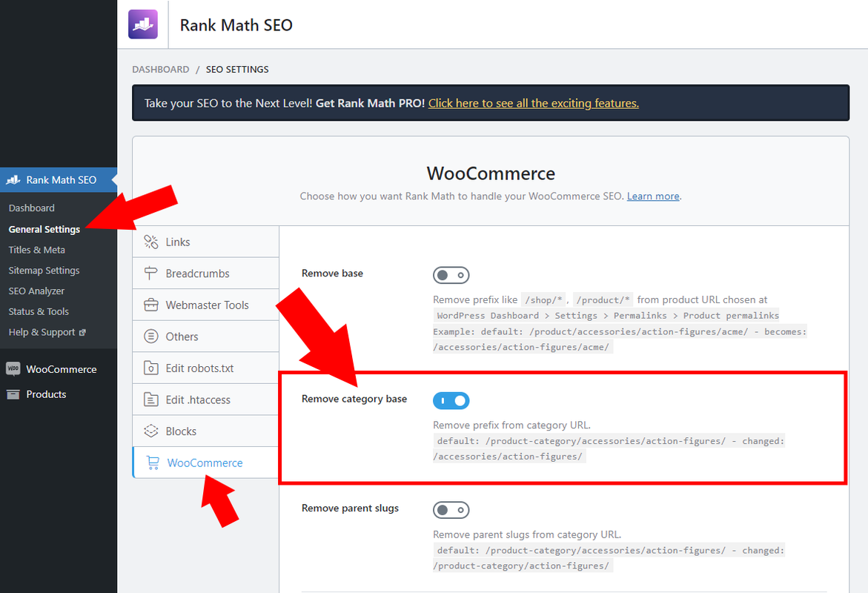Switch to the Webmaster Tools tab
The width and height of the screenshot is (868, 593).
pos(205,305)
